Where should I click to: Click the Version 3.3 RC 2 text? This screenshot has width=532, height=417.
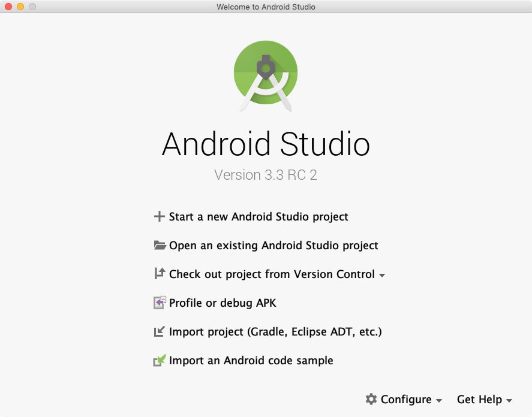point(266,175)
